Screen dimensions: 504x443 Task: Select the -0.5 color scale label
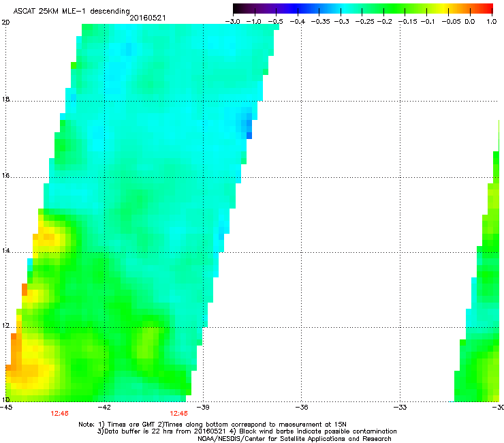tap(275, 22)
